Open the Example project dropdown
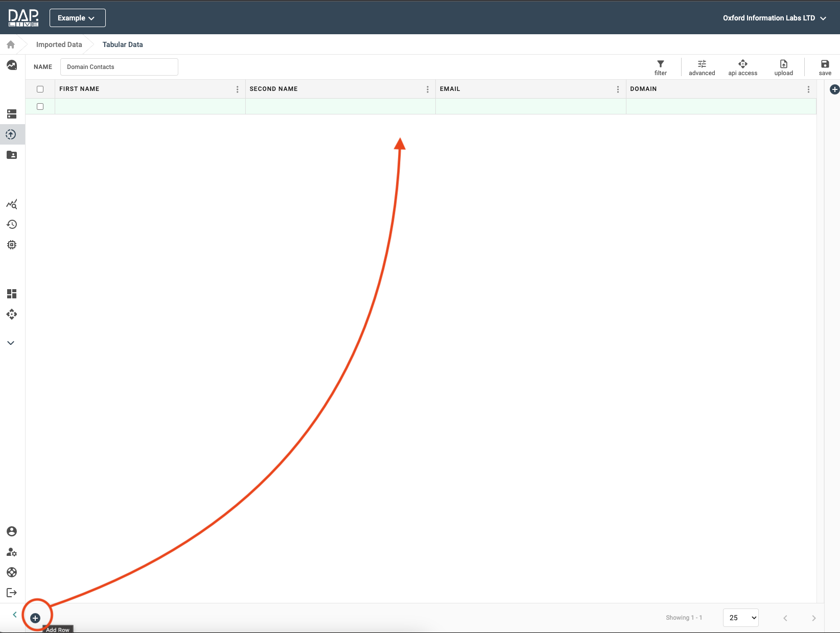 [x=77, y=18]
